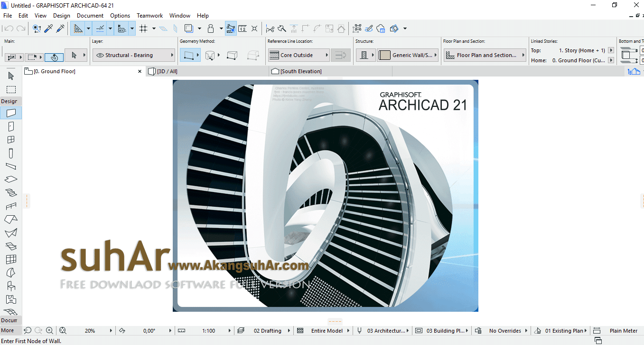Click the ARCHICAD 21 splash image
The image size is (644, 345).
click(325, 196)
